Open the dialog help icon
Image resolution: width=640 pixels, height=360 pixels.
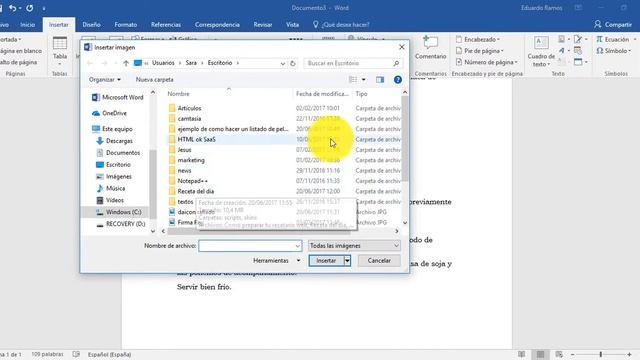tap(398, 80)
